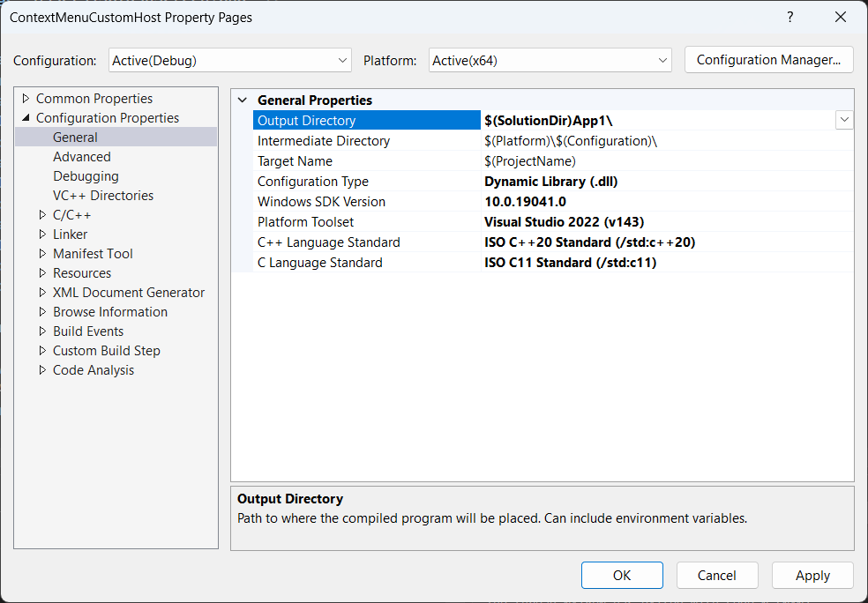Select the Configuration Type property
The image size is (868, 603).
click(366, 182)
